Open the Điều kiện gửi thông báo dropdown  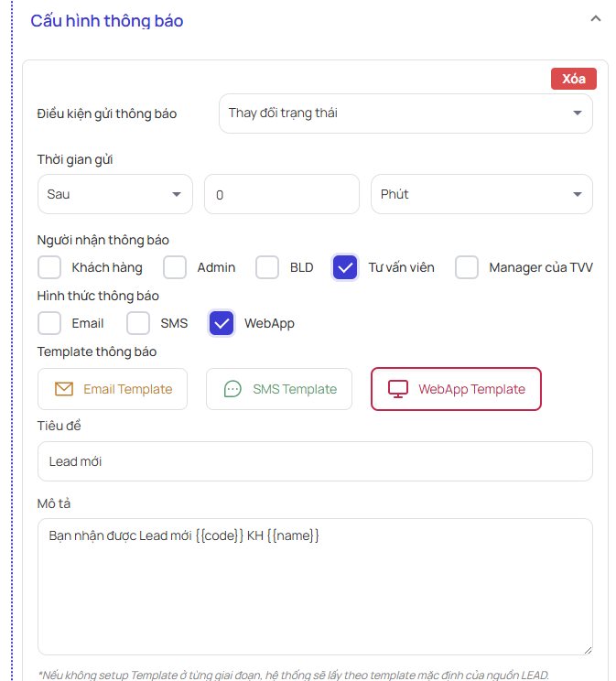(x=405, y=113)
